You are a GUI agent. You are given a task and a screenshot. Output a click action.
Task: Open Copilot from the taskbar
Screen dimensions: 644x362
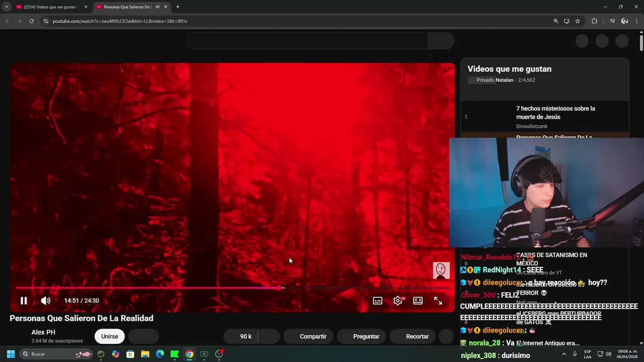(x=116, y=354)
